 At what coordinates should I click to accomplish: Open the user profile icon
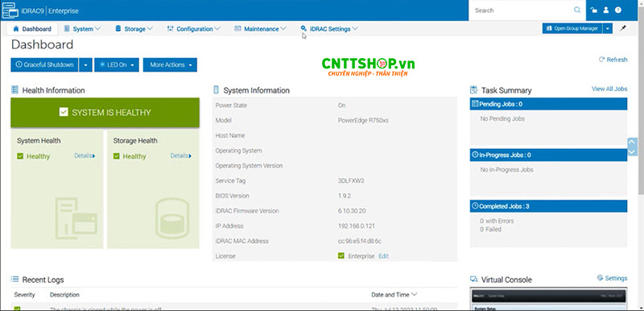(x=606, y=10)
